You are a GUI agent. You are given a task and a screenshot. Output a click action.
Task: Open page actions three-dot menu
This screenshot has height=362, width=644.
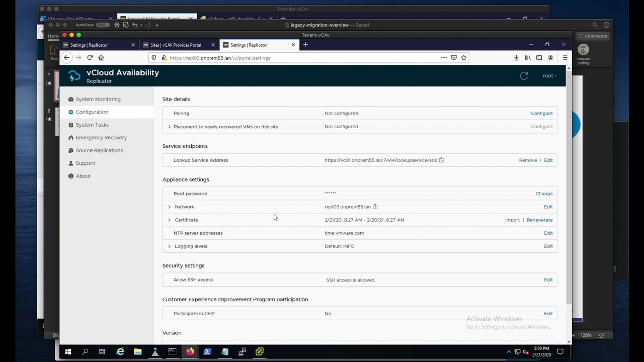pos(444,58)
